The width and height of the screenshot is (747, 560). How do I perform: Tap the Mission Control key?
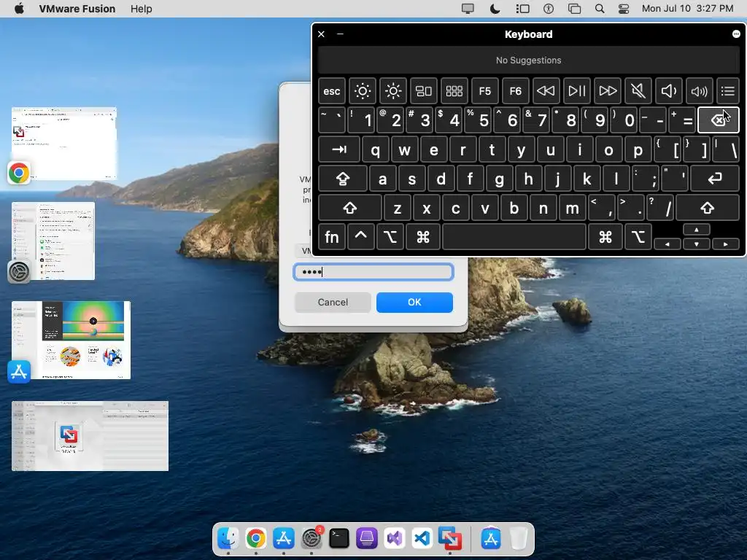tap(424, 91)
